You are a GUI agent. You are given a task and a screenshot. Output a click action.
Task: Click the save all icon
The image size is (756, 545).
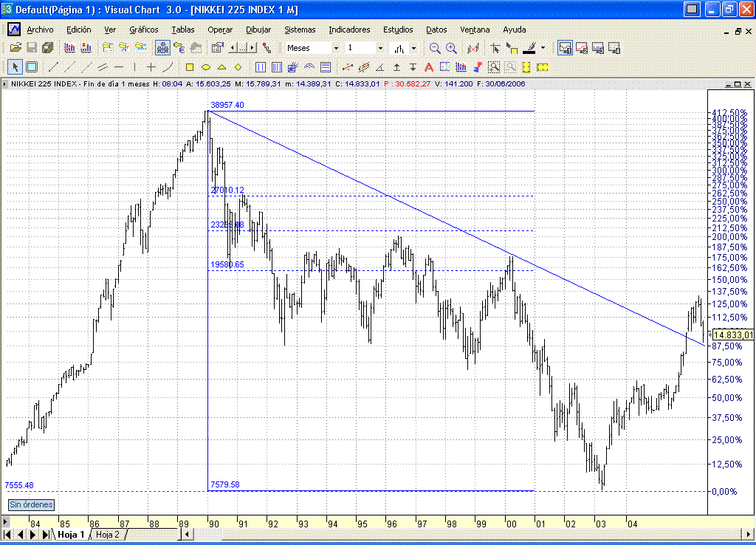click(48, 48)
